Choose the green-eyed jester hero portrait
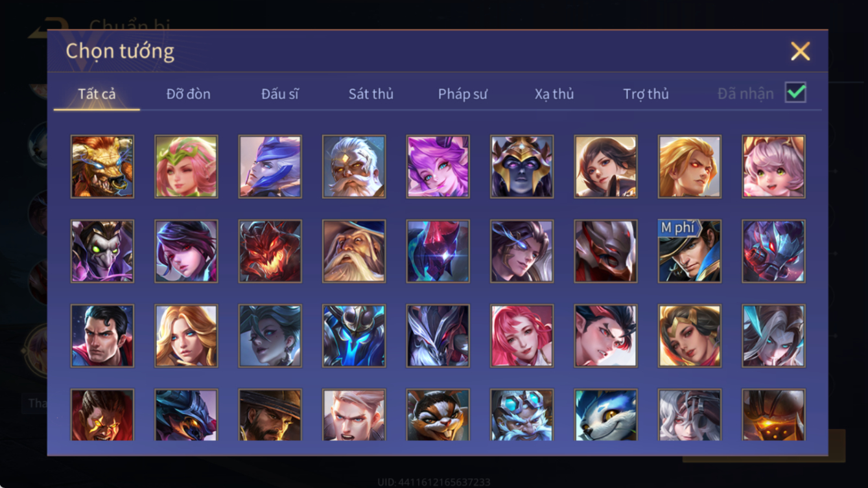The image size is (868, 488). point(102,251)
